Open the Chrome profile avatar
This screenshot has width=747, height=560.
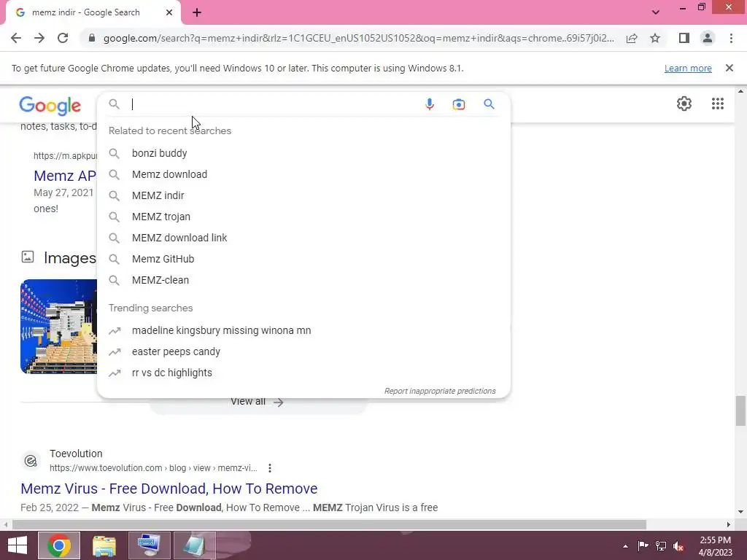tap(708, 38)
